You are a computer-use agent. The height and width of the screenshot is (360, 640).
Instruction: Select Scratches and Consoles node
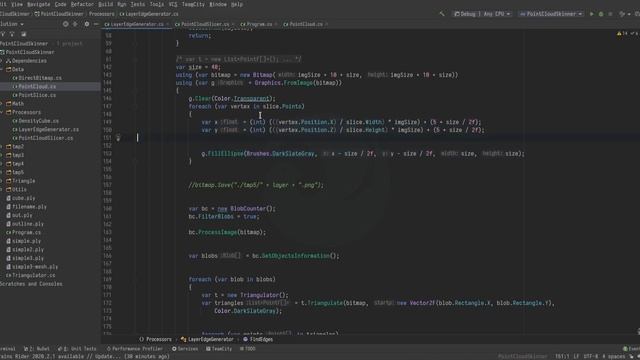point(31,284)
